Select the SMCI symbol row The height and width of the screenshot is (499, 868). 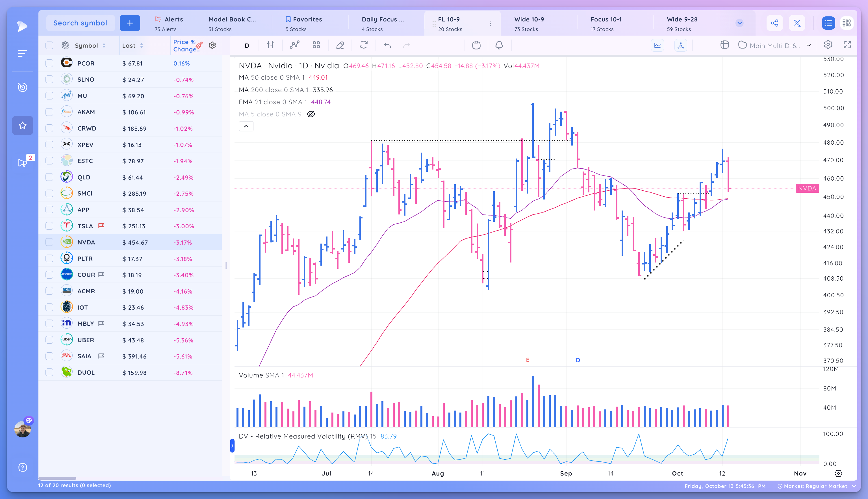(130, 193)
